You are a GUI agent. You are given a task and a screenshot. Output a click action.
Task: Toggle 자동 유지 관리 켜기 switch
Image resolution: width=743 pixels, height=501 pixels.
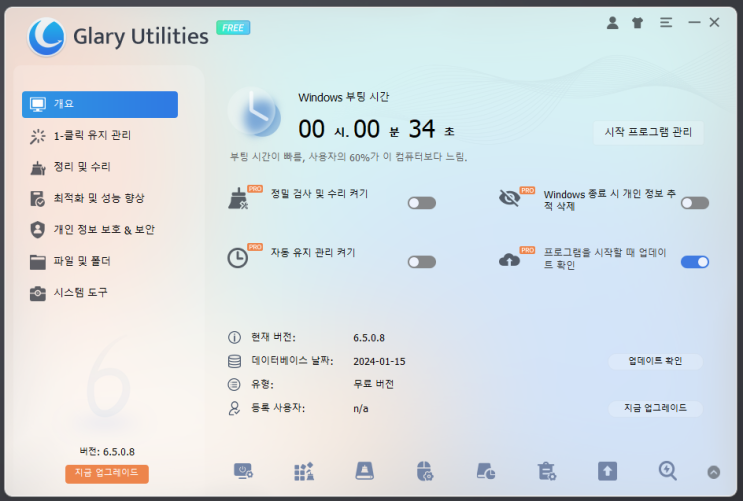pyautogui.click(x=422, y=262)
